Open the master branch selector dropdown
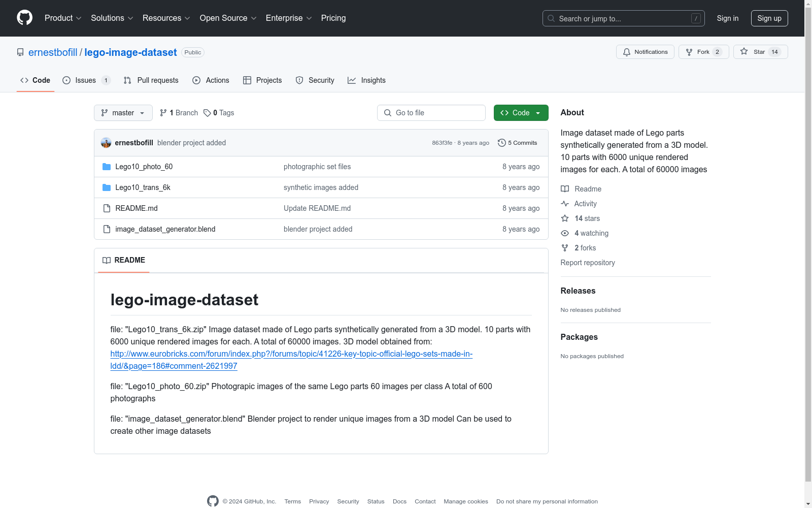The width and height of the screenshot is (812, 508). click(123, 113)
